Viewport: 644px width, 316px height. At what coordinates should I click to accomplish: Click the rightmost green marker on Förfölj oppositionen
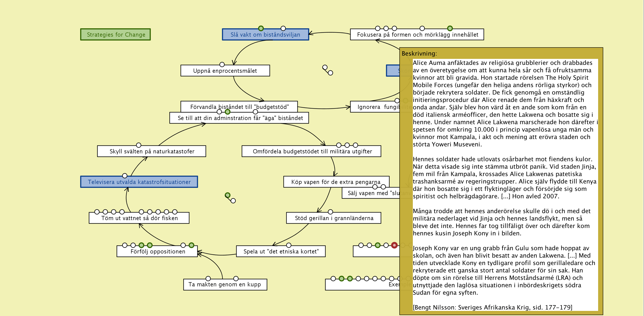click(191, 245)
